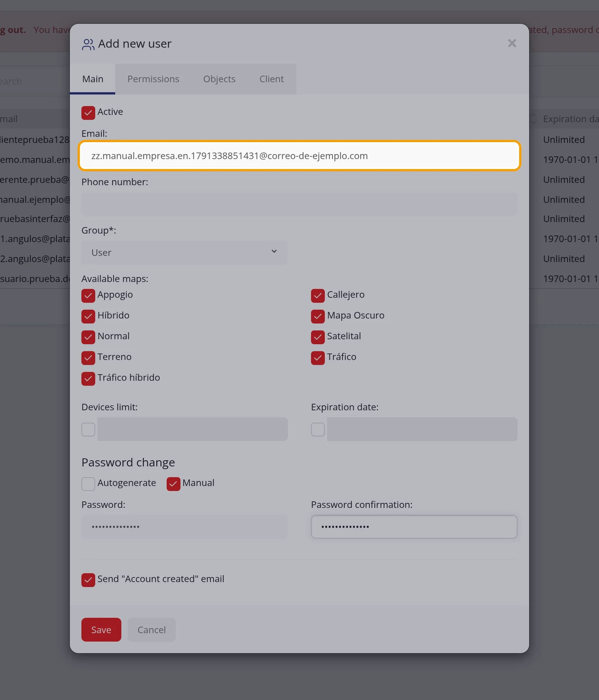
Task: Toggle the Tráfico híbrido checkbox
Action: click(88, 378)
